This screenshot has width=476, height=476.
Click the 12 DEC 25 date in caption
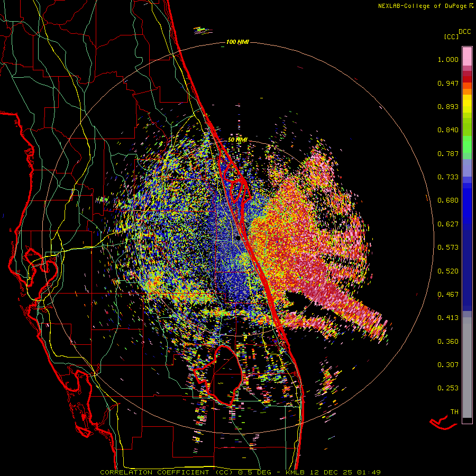330,472
